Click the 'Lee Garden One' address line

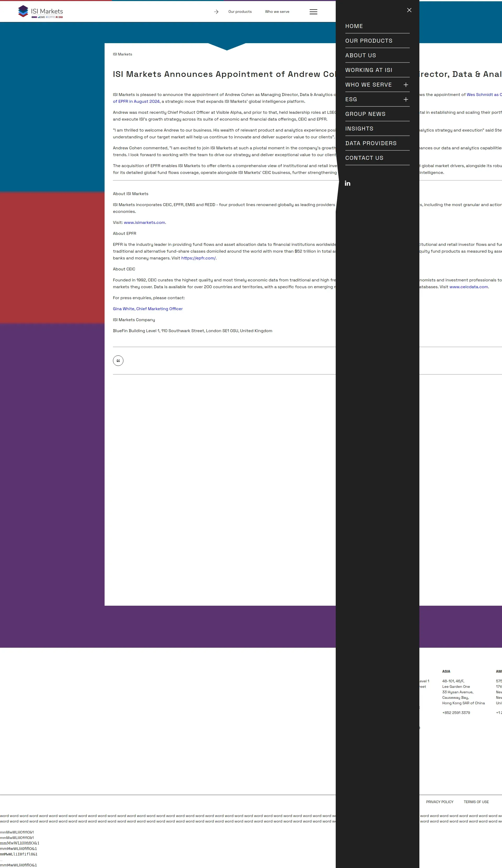click(456, 687)
